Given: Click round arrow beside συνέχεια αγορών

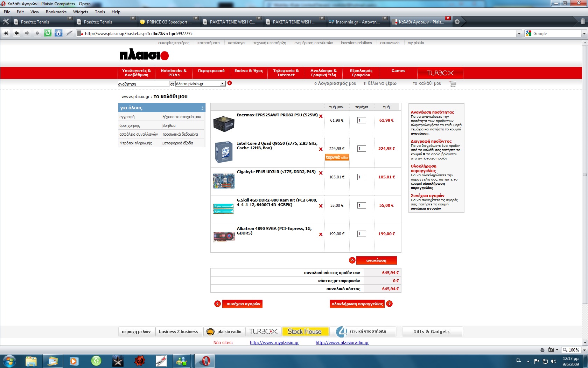Looking at the screenshot, I should point(218,304).
